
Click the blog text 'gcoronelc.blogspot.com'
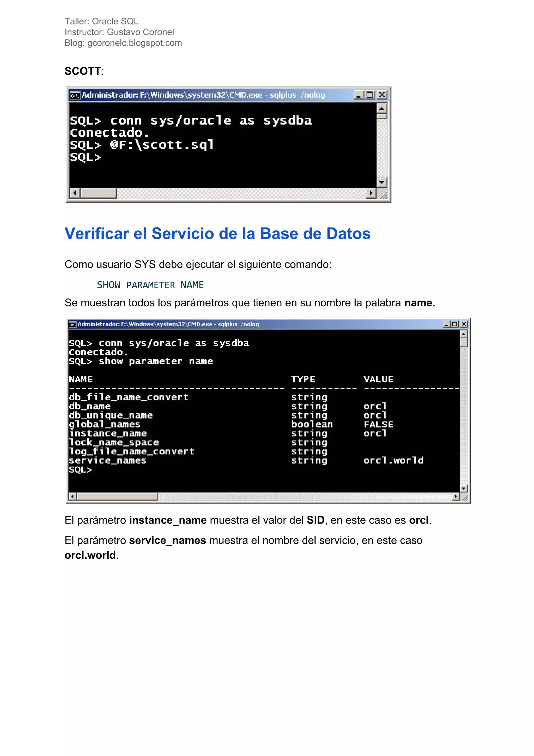click(135, 43)
